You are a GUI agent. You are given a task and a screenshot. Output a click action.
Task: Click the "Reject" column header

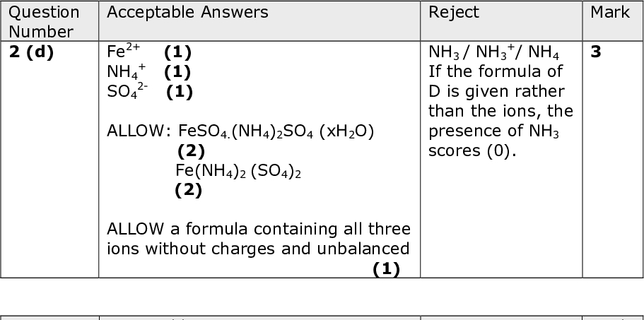pos(454,12)
